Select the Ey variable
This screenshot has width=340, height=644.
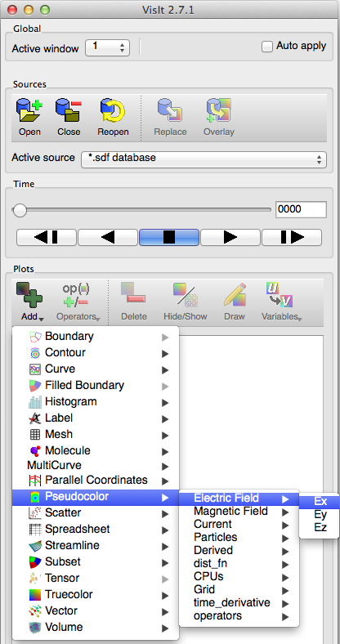click(320, 514)
